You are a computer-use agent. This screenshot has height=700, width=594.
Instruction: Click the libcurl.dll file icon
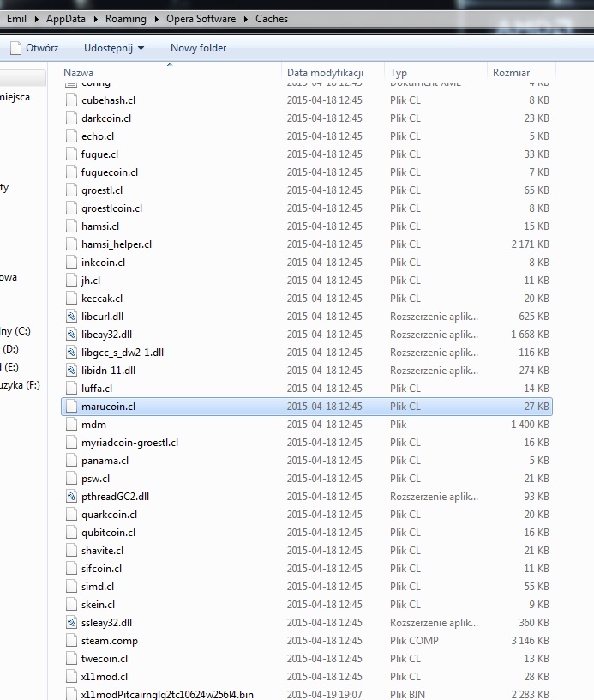coord(72,317)
